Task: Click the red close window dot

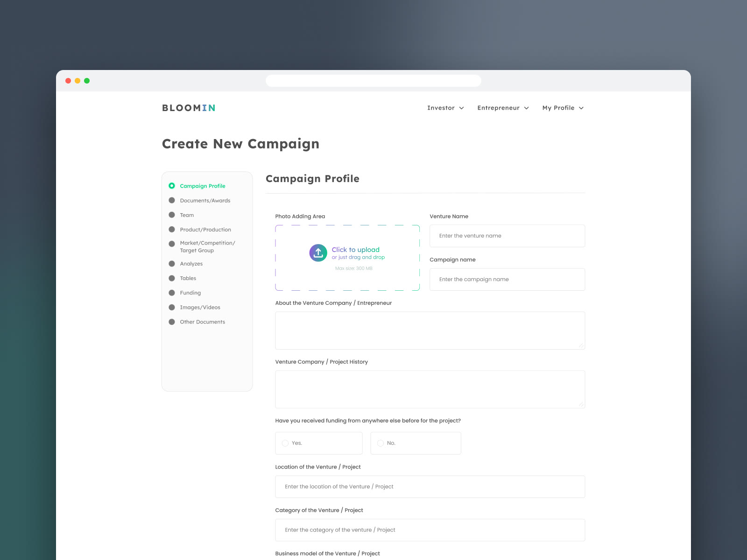Action: point(68,81)
